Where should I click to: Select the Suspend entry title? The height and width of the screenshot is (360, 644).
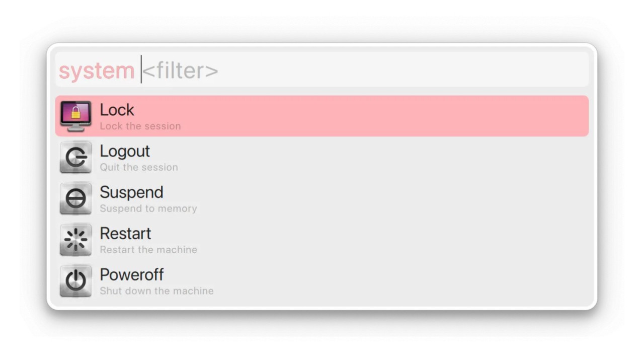(x=131, y=192)
